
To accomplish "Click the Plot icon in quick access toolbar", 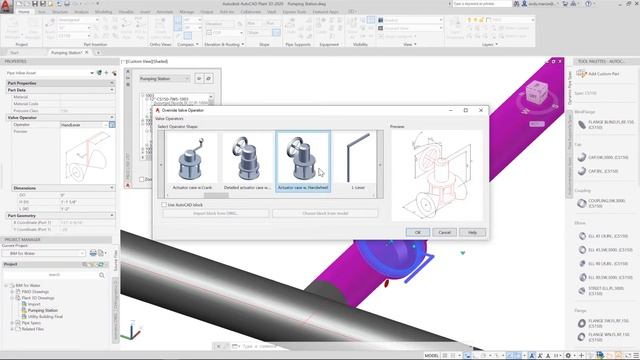I will 67,4.
